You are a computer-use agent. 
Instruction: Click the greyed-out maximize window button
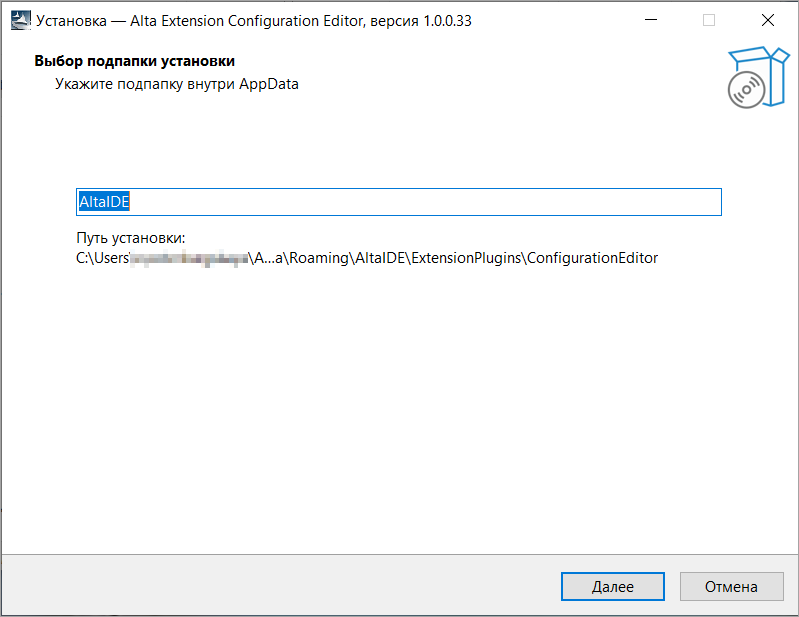[709, 20]
